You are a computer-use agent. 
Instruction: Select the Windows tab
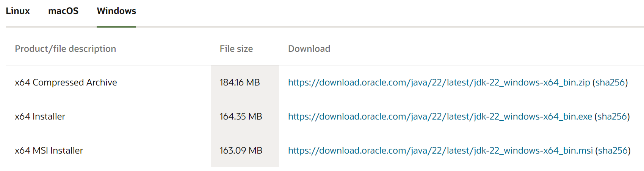[x=116, y=11]
